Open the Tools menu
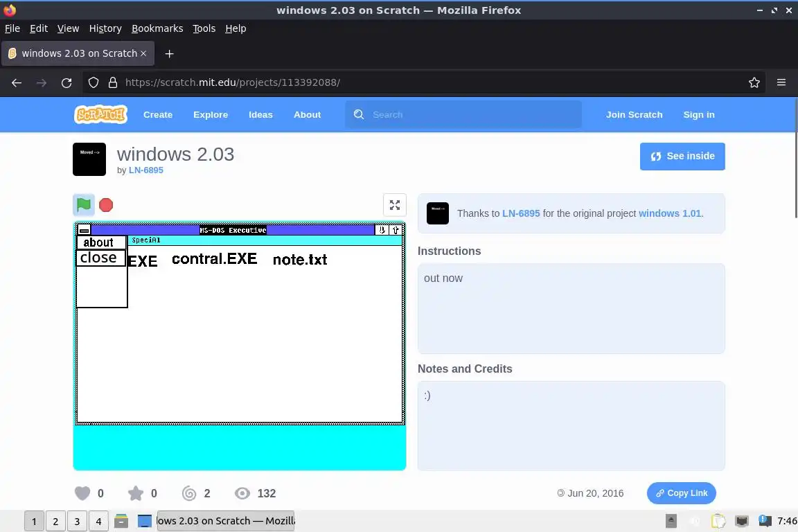Image resolution: width=798 pixels, height=532 pixels. [204, 28]
